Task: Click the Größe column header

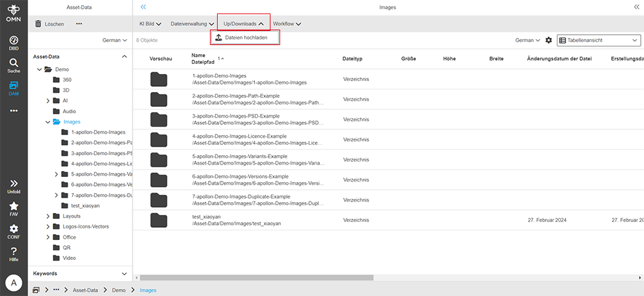Action: point(409,59)
